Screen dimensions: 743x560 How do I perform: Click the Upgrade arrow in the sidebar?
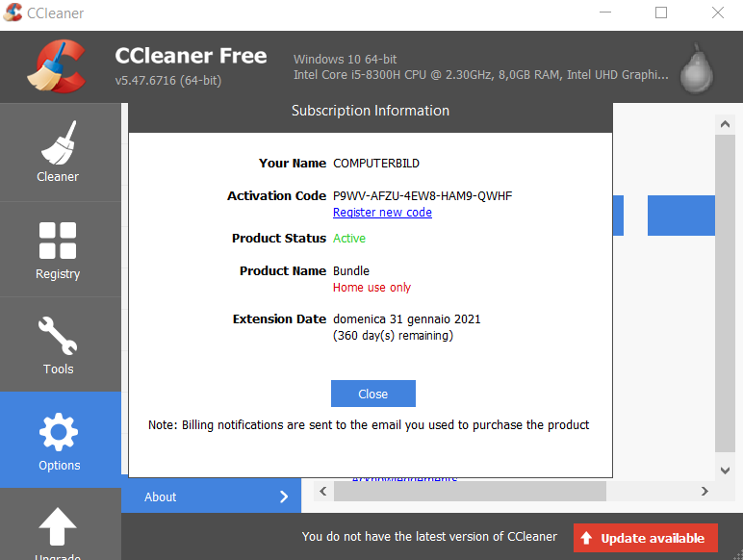point(59,527)
